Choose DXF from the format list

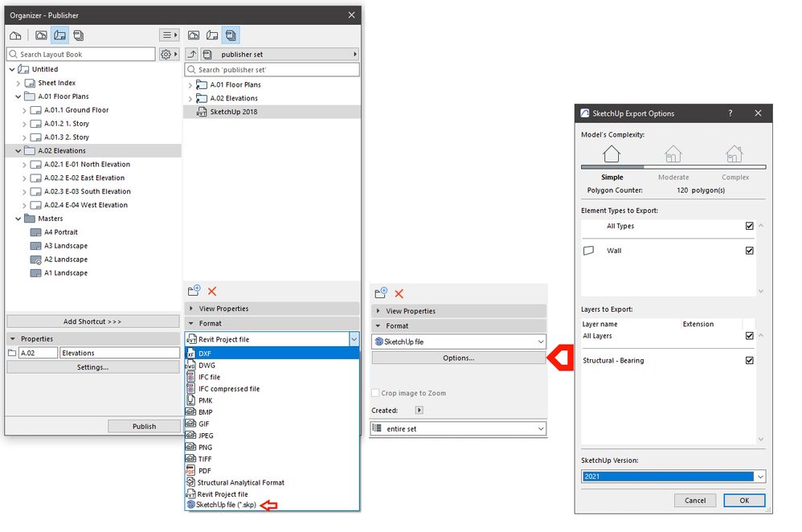pyautogui.click(x=272, y=354)
